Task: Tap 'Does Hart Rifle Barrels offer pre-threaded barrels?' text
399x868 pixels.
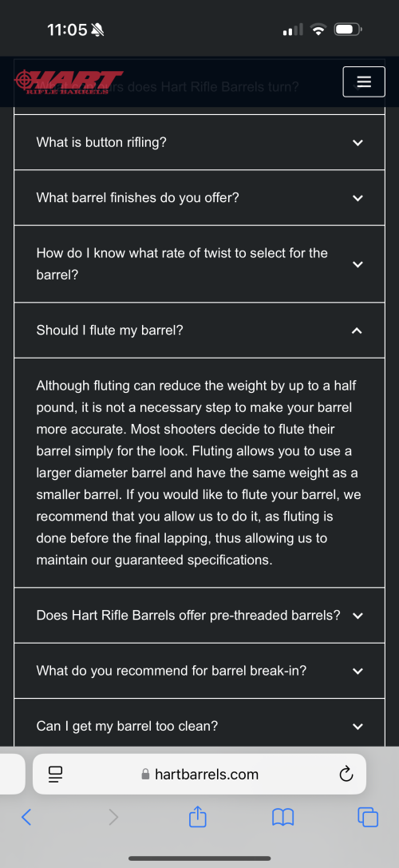Action: pyautogui.click(x=188, y=616)
